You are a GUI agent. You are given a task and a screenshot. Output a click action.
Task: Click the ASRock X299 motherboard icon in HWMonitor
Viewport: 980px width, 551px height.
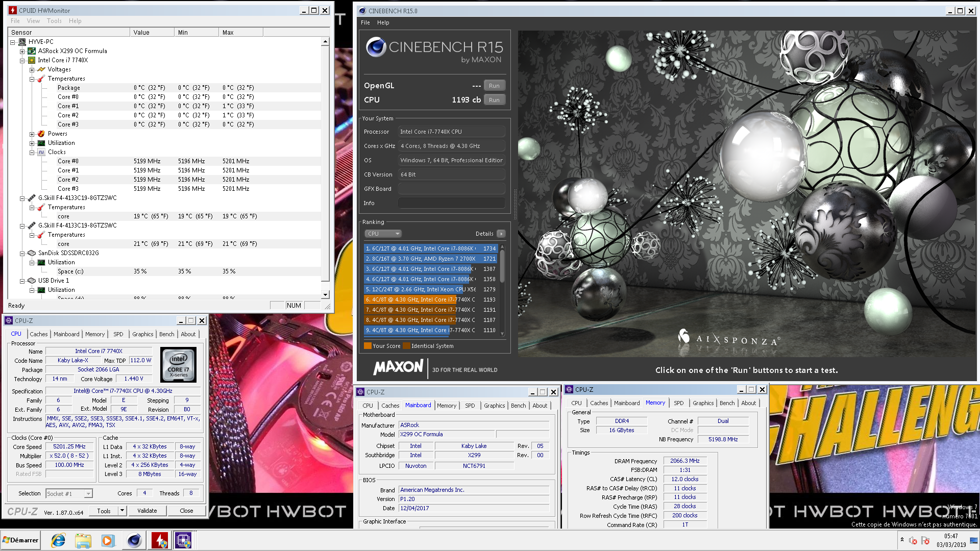32,51
